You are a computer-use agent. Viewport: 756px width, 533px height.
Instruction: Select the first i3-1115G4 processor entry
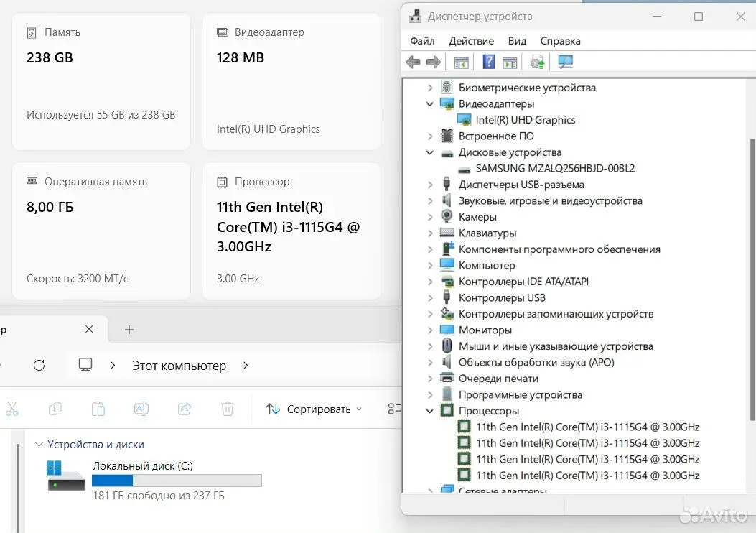[x=587, y=427]
